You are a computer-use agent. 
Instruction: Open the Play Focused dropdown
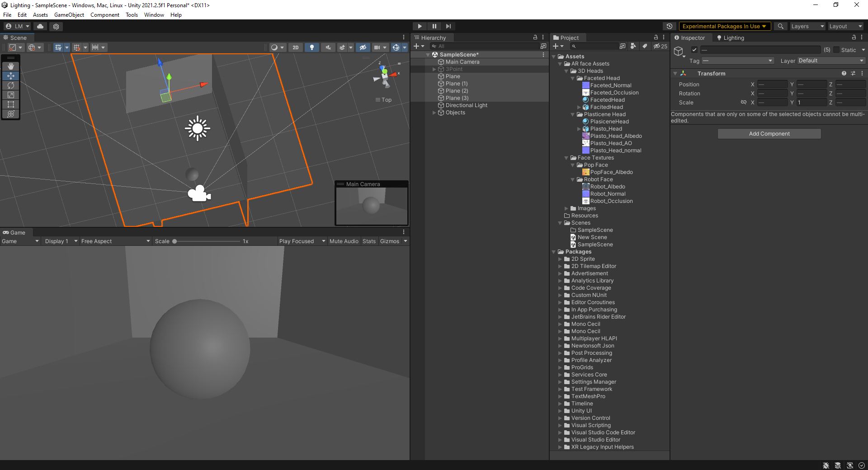[302, 241]
